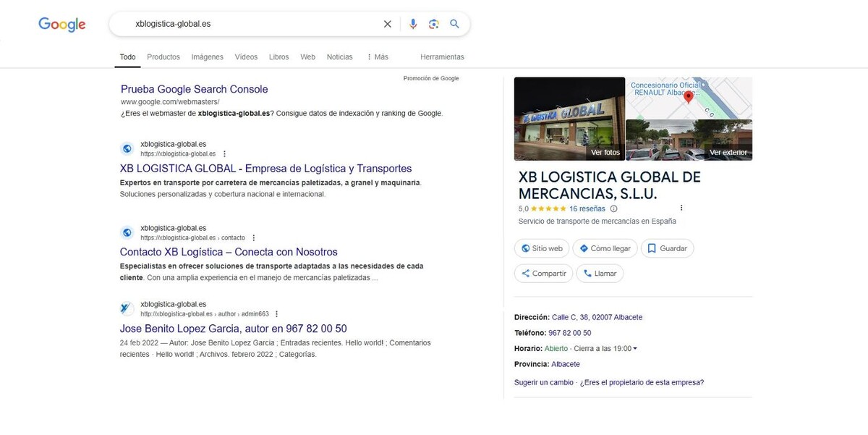
Task: Open Herramientas search tools
Action: pyautogui.click(x=442, y=57)
